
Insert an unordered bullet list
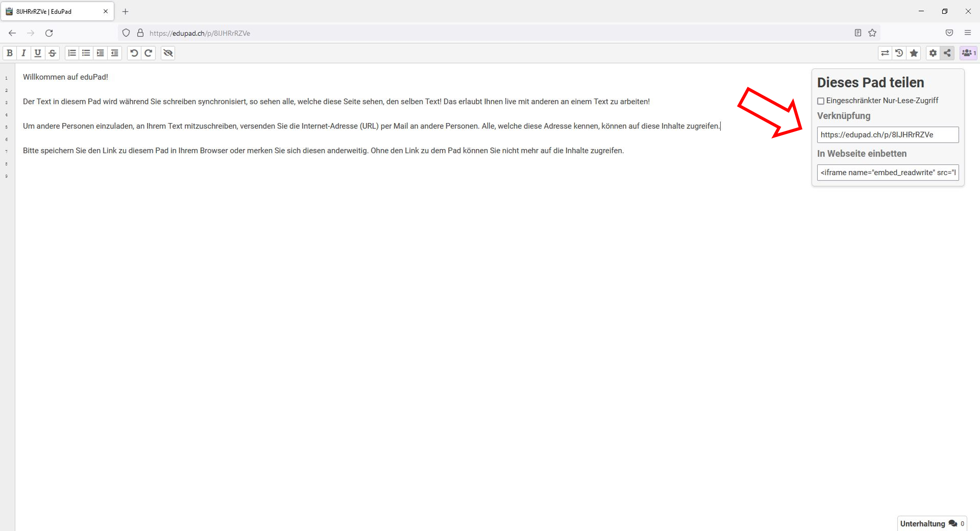86,53
